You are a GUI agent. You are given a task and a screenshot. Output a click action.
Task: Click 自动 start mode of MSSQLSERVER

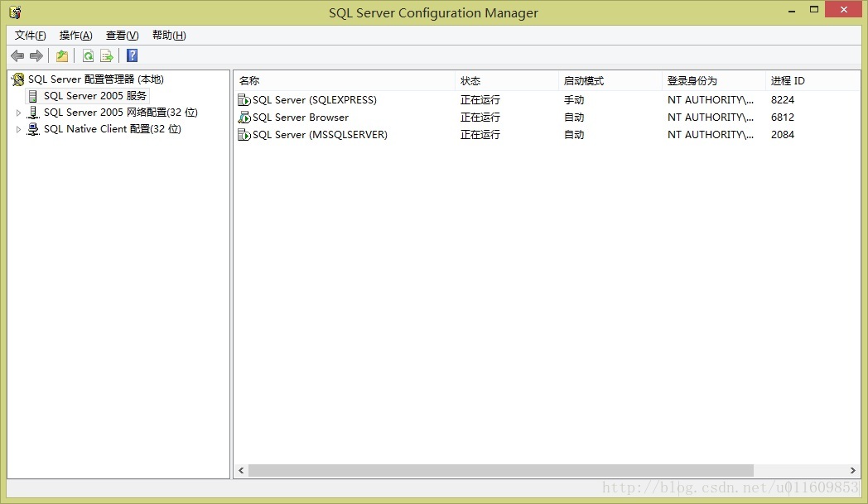574,134
